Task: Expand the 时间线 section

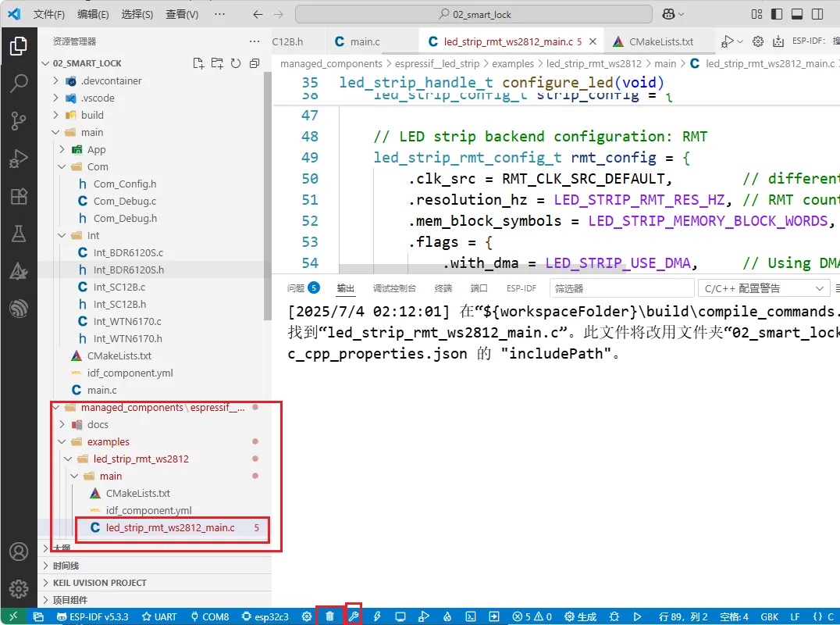Action: (x=66, y=566)
